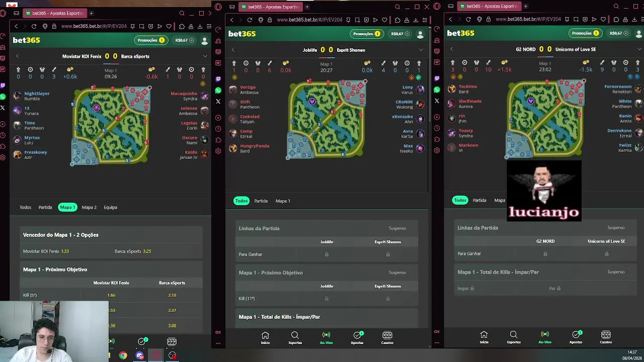Click the bet365 logo in middle window
Screen dimensions: 644x362
(242, 34)
